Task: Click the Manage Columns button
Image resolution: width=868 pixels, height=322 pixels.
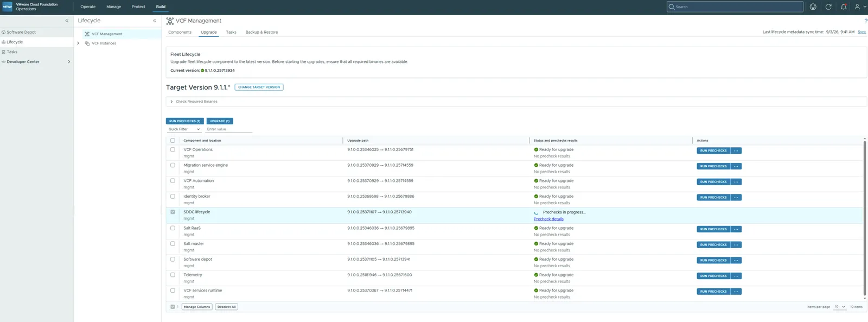Action: pos(197,307)
